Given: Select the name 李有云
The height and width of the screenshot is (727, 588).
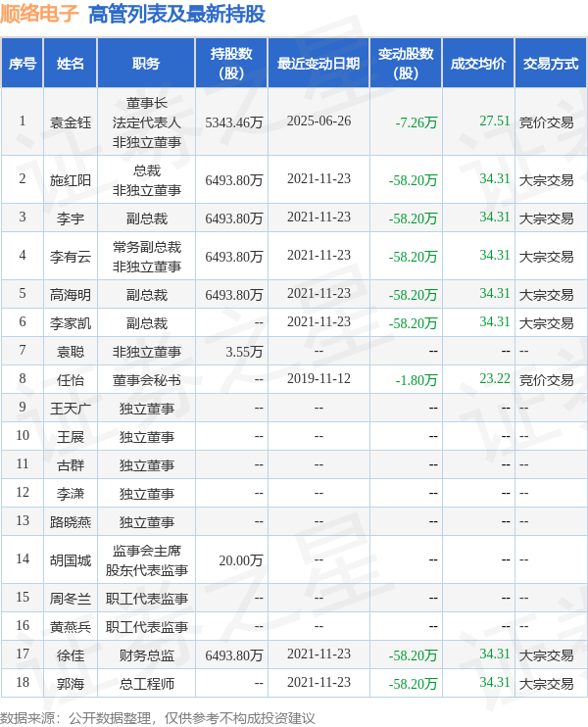Looking at the screenshot, I should click(71, 257).
